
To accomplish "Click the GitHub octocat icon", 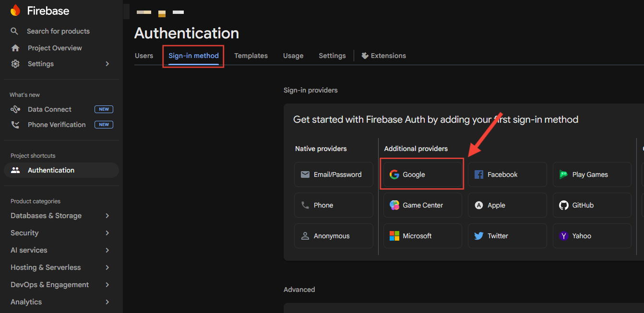I will (x=564, y=205).
